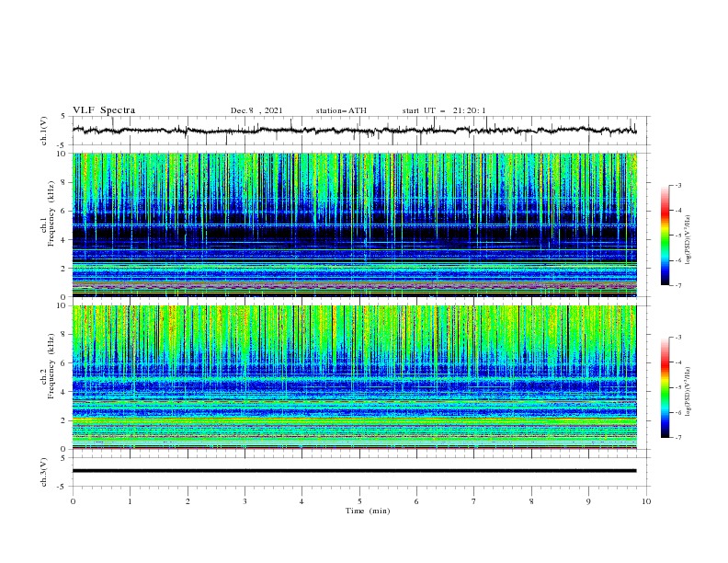Screen dimensions: 728x563
Task: Click the "Time (min)" axis label
Action: tap(368, 511)
